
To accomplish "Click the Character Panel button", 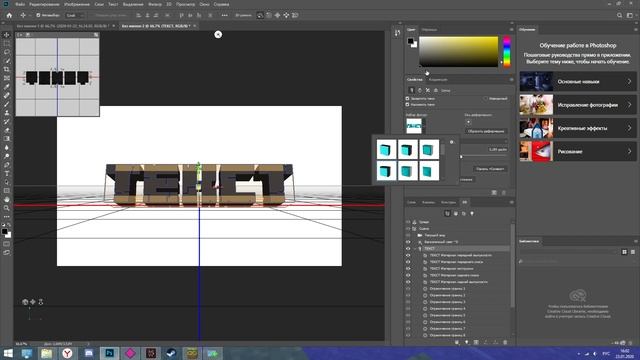I will pos(490,169).
